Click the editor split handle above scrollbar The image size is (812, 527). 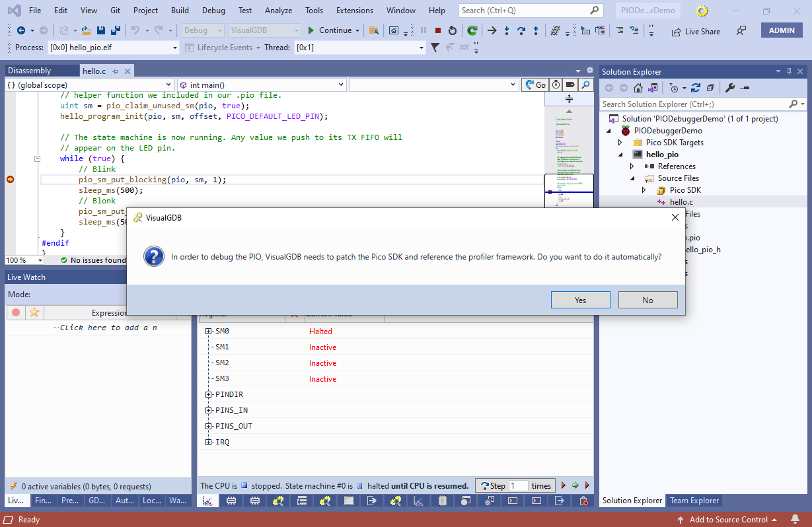point(569,98)
